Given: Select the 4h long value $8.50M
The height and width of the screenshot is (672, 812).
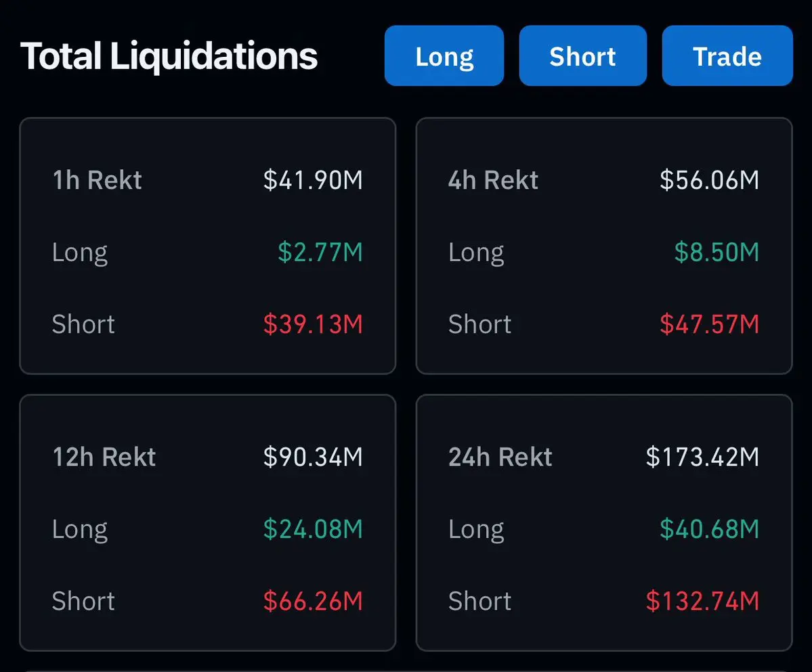Looking at the screenshot, I should [717, 252].
